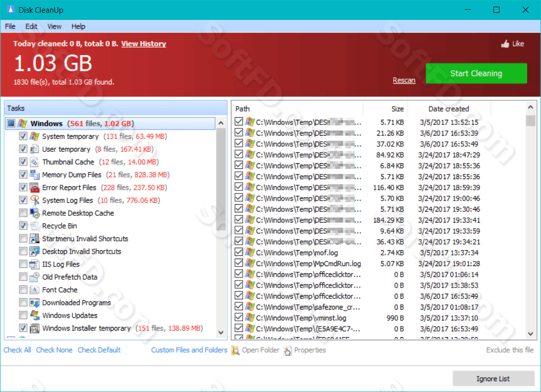The image size is (541, 392).
Task: Click the Rescan link
Action: [404, 80]
